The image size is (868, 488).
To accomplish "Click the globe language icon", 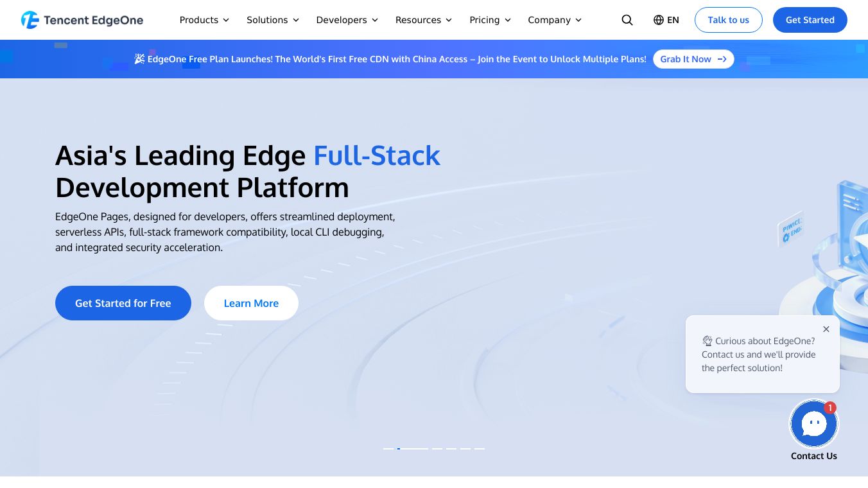I will click(658, 20).
